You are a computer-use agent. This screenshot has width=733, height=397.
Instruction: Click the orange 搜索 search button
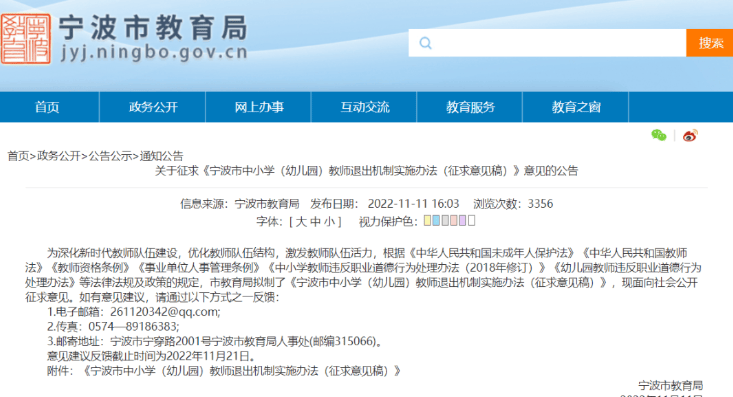tap(710, 43)
